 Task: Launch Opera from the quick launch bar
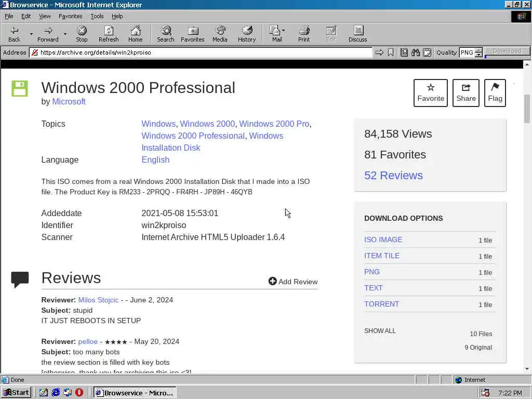pos(79,393)
